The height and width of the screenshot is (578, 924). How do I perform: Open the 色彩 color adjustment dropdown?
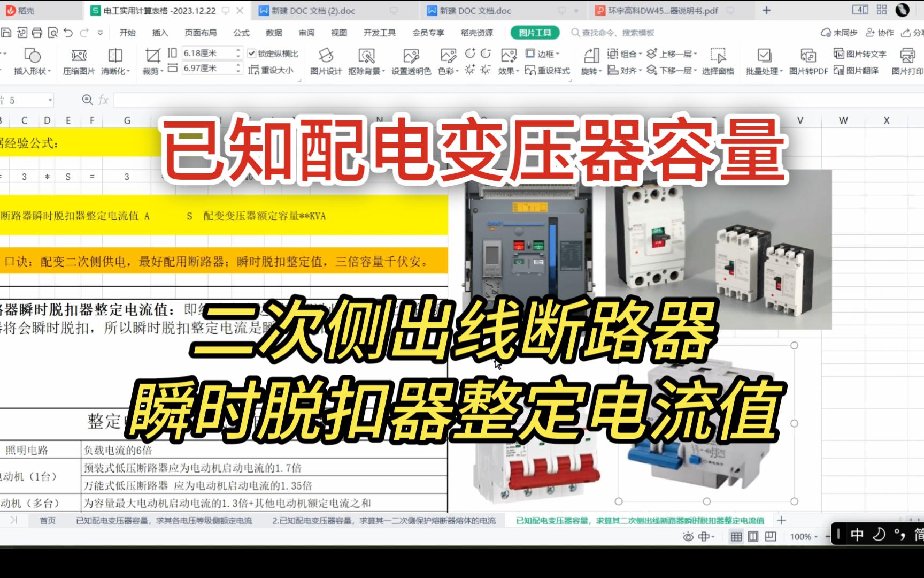point(448,70)
